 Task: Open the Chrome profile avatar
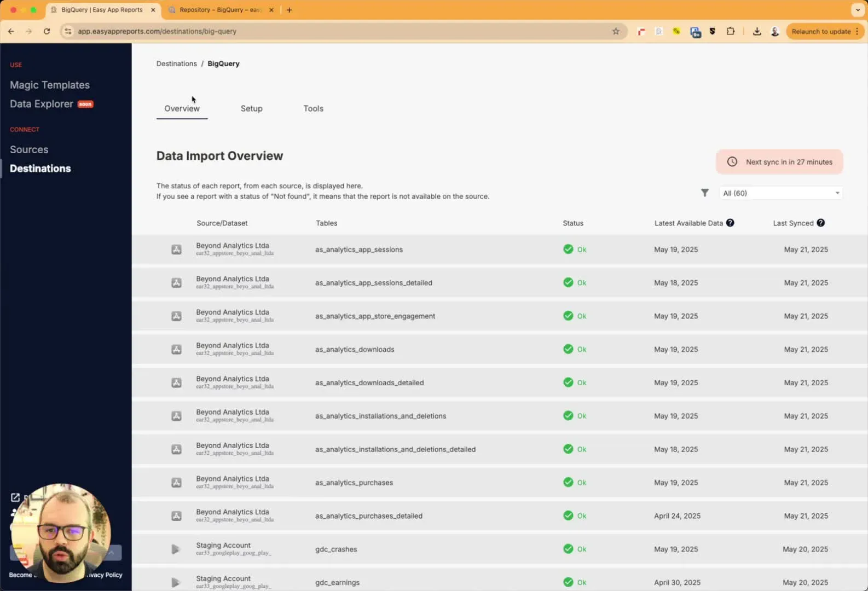(x=775, y=31)
